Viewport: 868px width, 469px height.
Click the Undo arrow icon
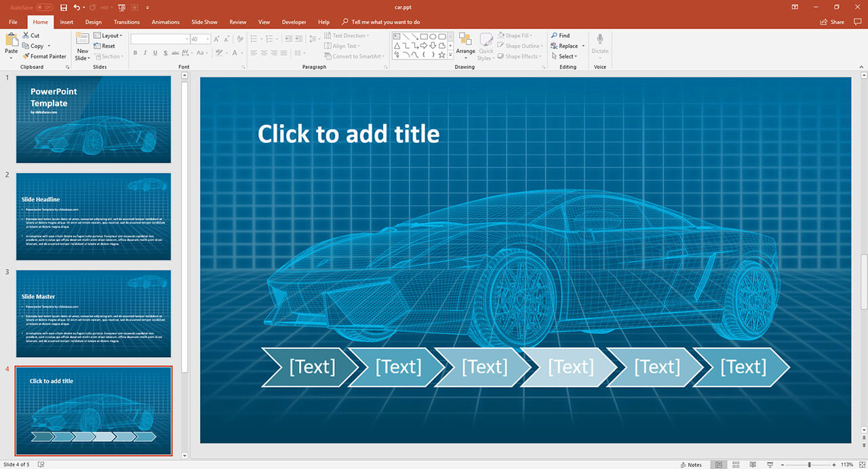click(x=77, y=7)
